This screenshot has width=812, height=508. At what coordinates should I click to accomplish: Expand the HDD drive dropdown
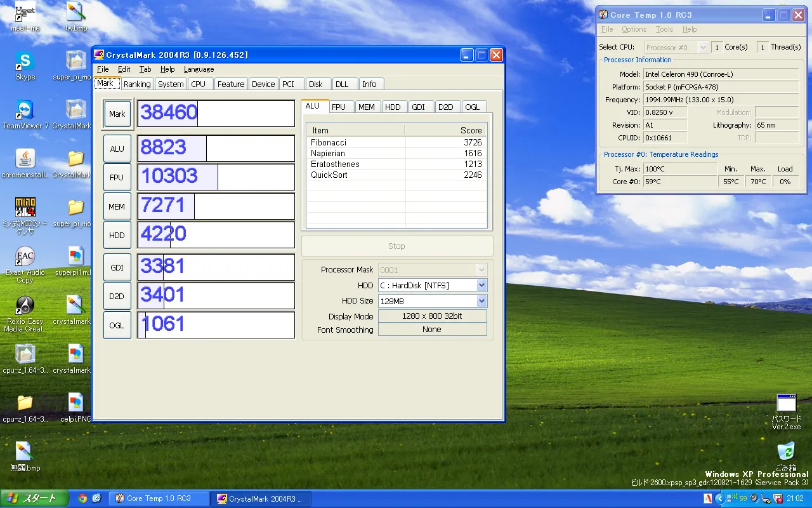click(481, 286)
